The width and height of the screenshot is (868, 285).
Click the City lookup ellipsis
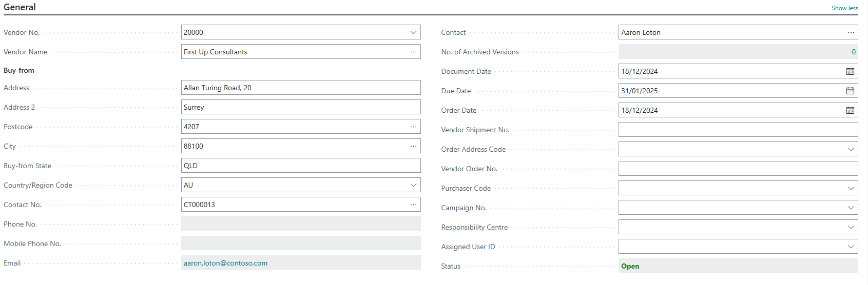(x=413, y=146)
